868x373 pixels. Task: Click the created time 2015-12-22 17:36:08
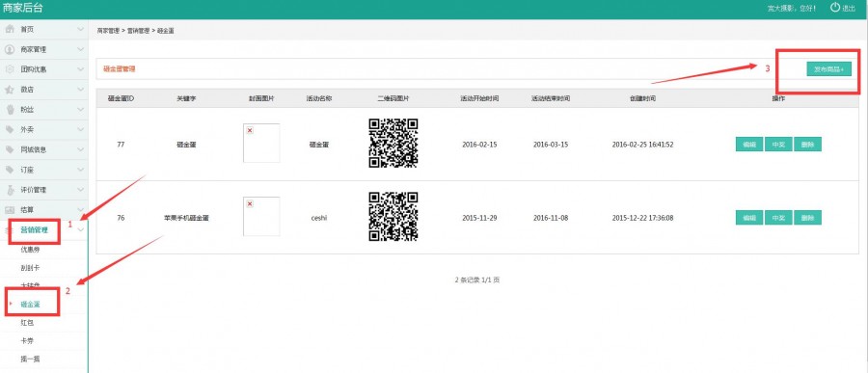click(x=642, y=218)
